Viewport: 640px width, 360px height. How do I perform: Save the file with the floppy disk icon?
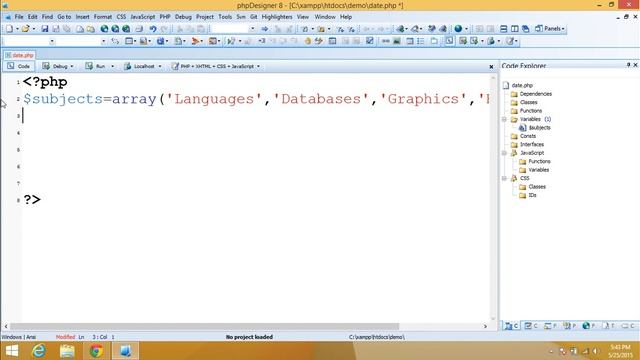44,29
